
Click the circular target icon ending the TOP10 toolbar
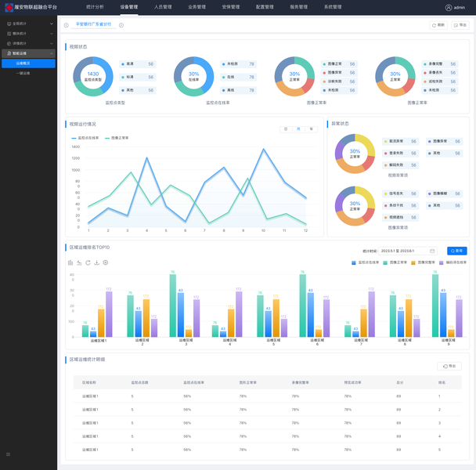click(x=106, y=262)
